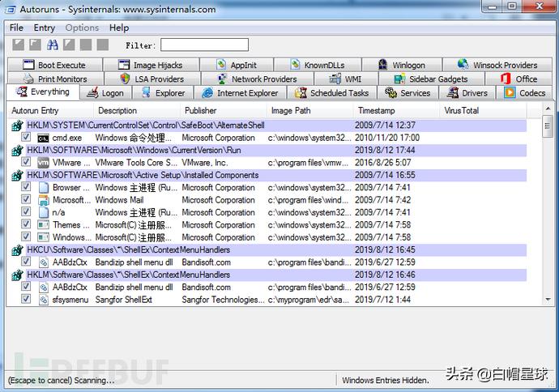The width and height of the screenshot is (559, 392).
Task: Click the binoculars Find toolbar icon
Action: 53,45
